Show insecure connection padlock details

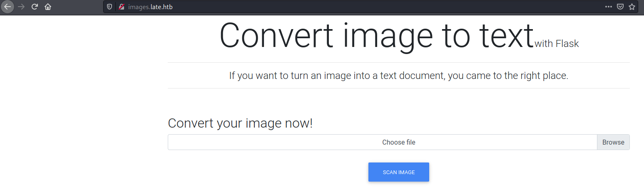click(121, 7)
